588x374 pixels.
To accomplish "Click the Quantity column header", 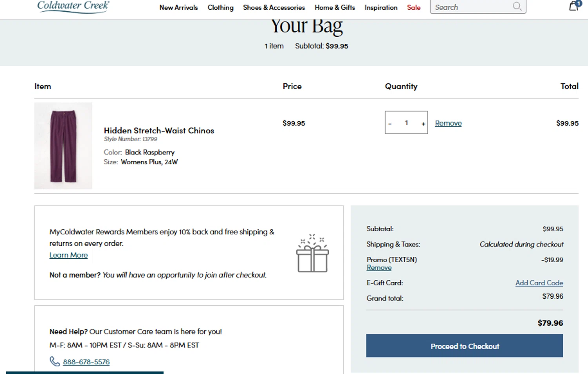I will point(401,86).
